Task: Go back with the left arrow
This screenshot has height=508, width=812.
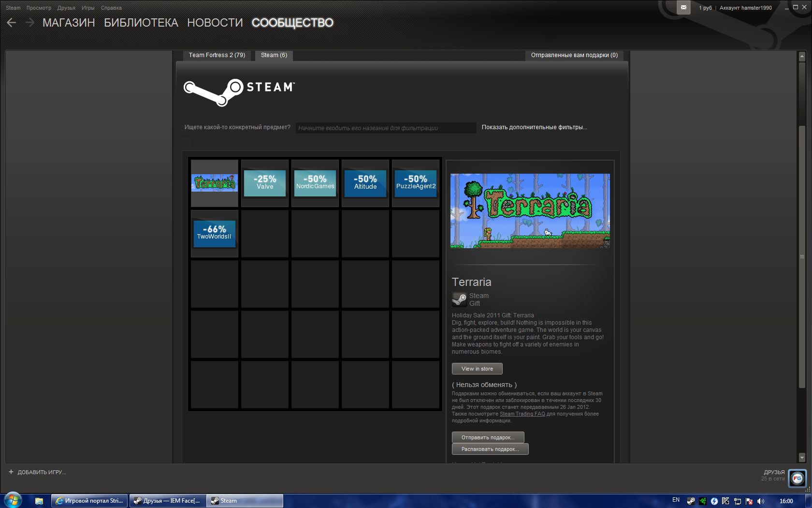Action: pos(12,23)
